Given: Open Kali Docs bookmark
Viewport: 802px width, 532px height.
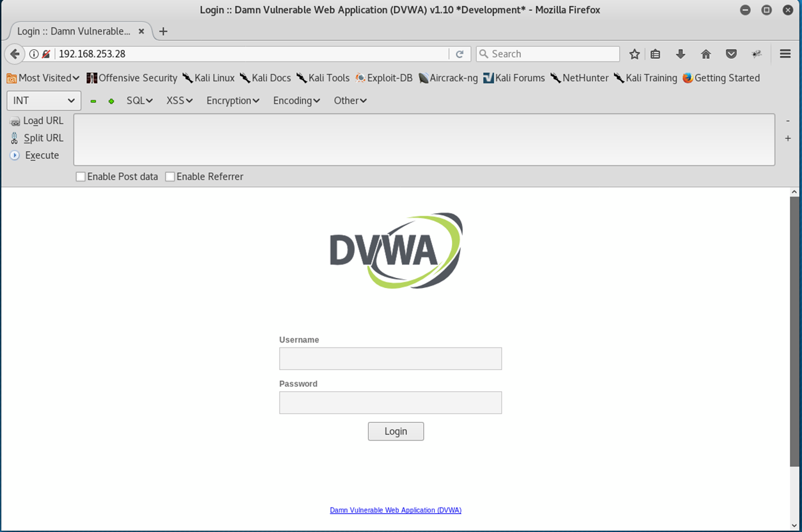Looking at the screenshot, I should 266,78.
